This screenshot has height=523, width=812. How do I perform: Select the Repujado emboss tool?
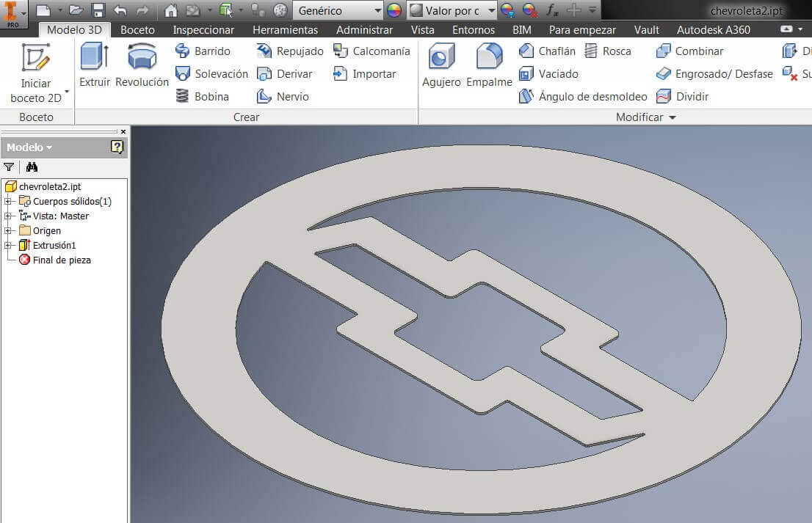pos(290,51)
